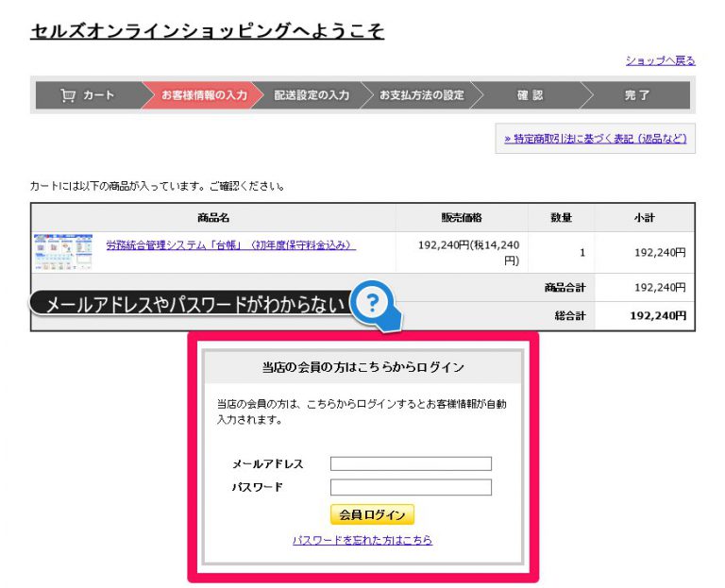
Task: Select the 配送設定の入力 step
Action: pyautogui.click(x=312, y=95)
